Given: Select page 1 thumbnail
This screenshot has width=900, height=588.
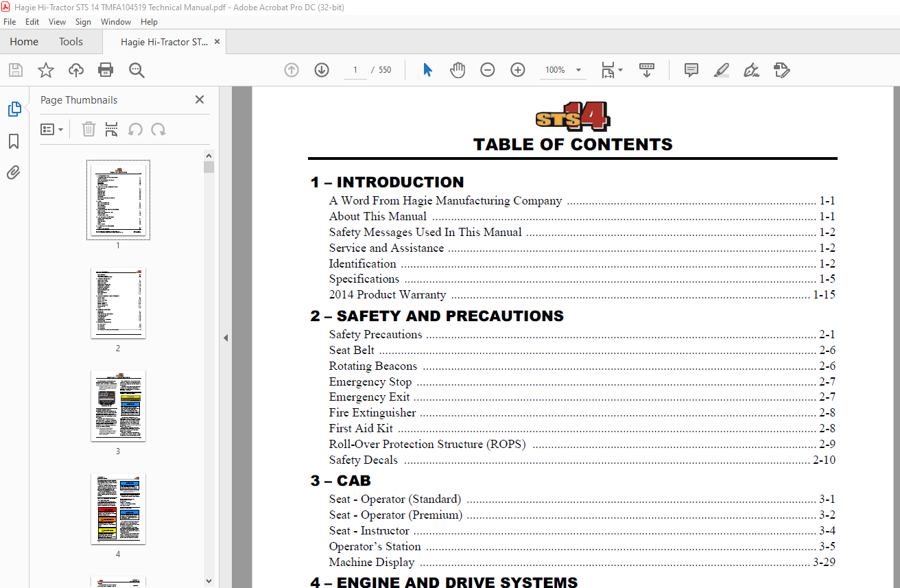Looking at the screenshot, I should coord(118,200).
